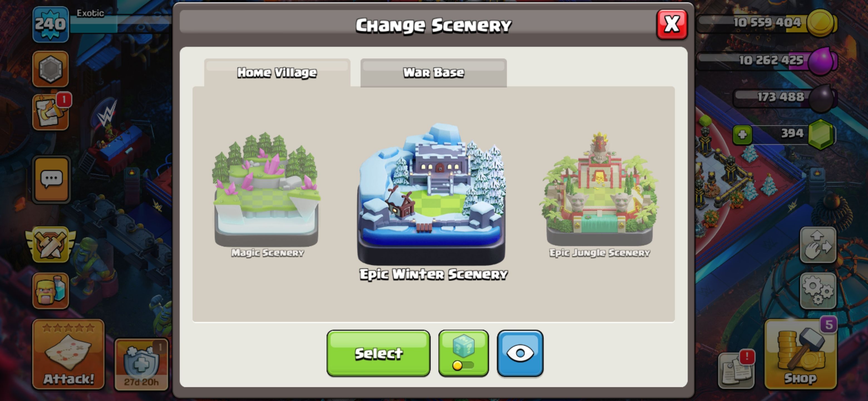Click the green plus to add gems

click(x=742, y=135)
